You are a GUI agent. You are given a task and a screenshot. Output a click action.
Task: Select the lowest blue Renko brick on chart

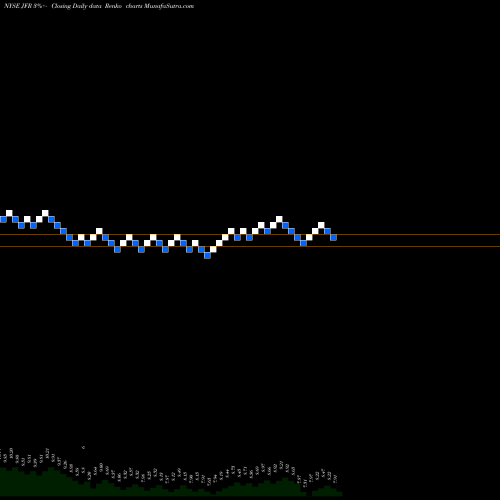pos(207,255)
